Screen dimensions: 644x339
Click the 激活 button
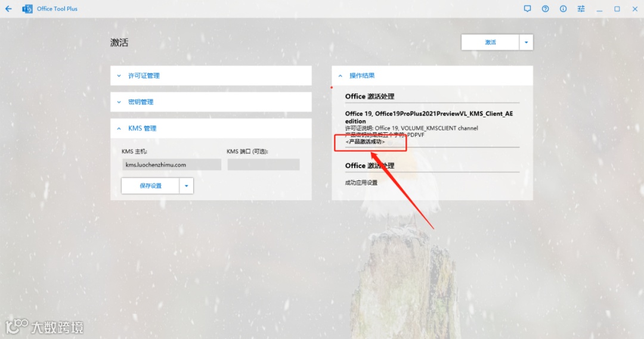point(490,42)
